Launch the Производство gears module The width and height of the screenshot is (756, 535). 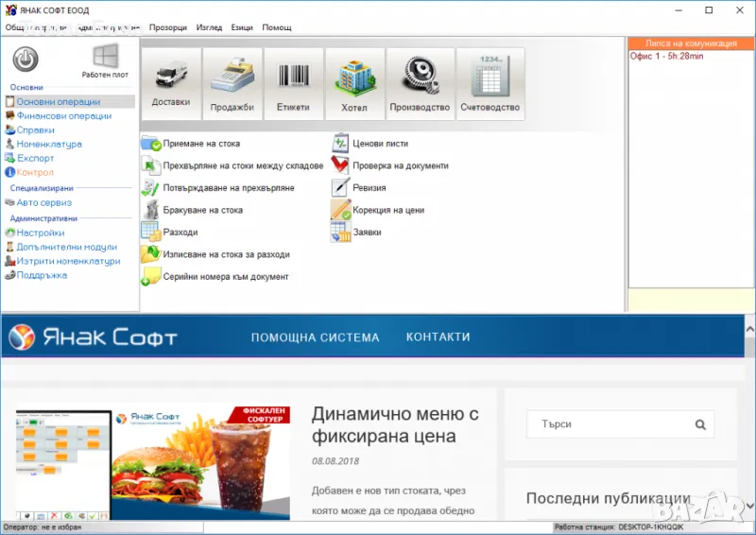click(420, 84)
